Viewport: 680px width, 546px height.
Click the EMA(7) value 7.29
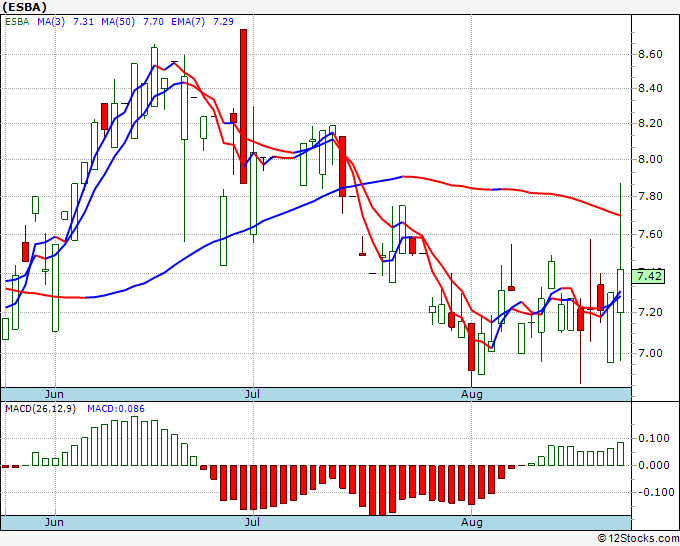click(223, 22)
